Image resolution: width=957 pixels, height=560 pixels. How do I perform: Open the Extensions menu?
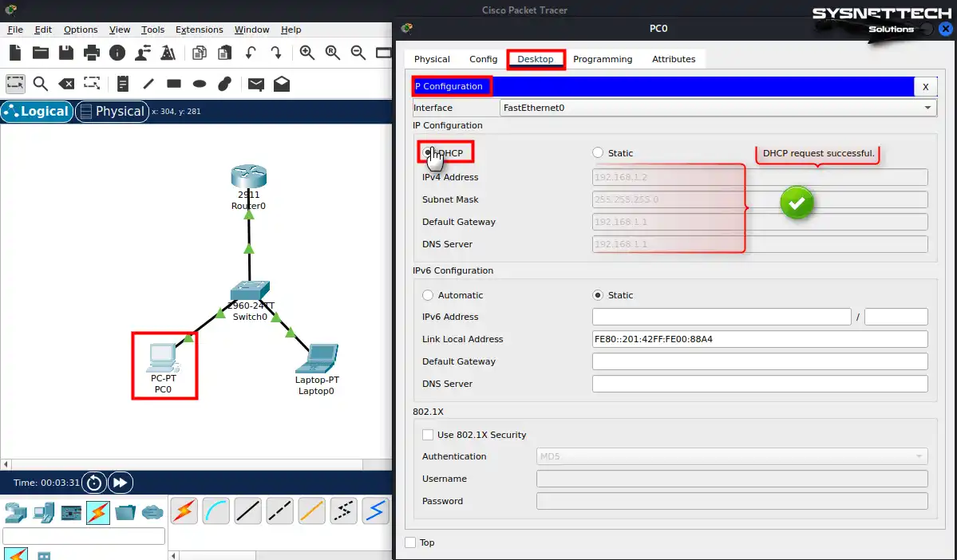(x=199, y=30)
